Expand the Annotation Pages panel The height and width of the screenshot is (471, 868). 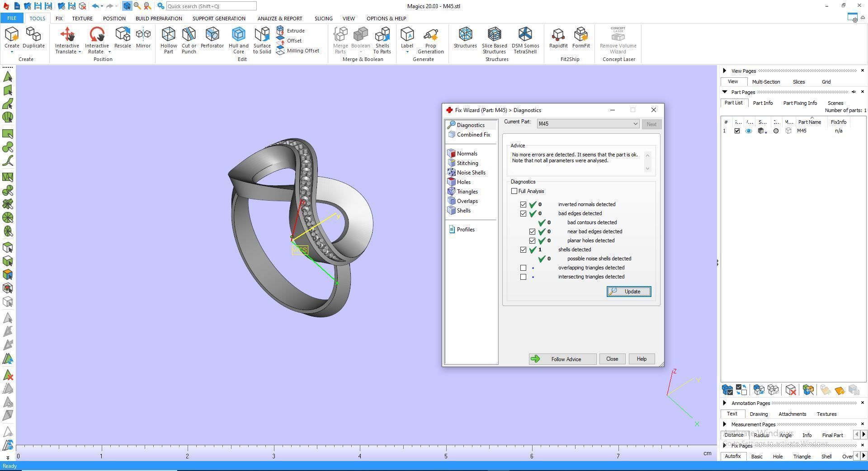(x=725, y=403)
